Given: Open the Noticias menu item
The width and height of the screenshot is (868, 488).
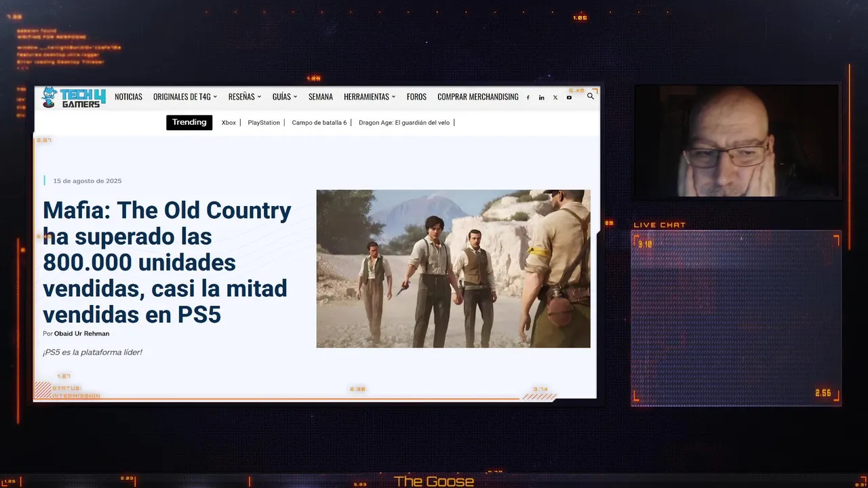Looking at the screenshot, I should pos(128,97).
